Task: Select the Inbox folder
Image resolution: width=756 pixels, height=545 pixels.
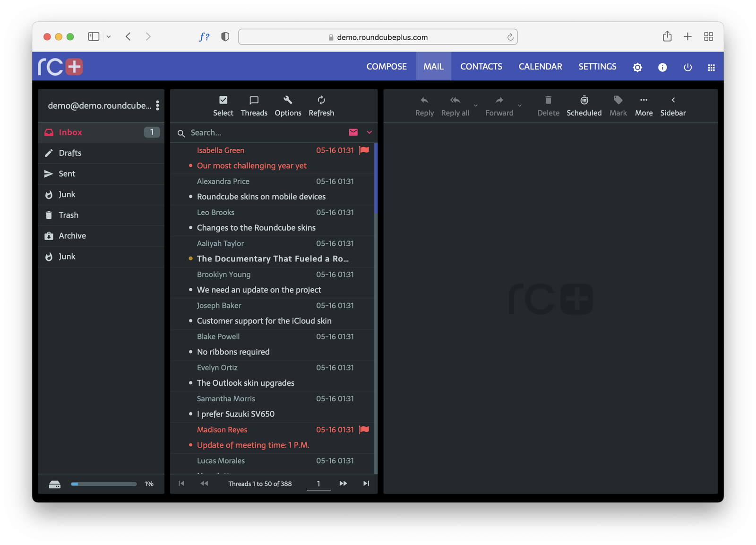Action: [101, 132]
